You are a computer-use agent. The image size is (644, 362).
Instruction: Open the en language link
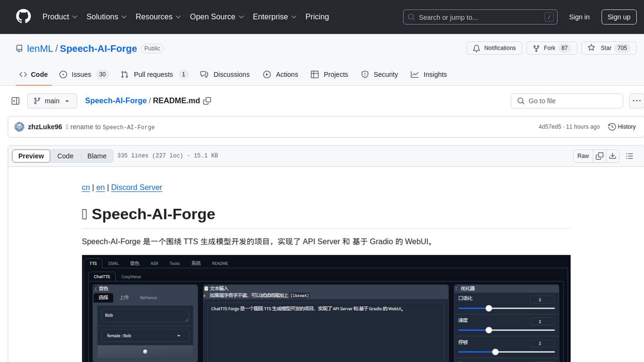[100, 187]
